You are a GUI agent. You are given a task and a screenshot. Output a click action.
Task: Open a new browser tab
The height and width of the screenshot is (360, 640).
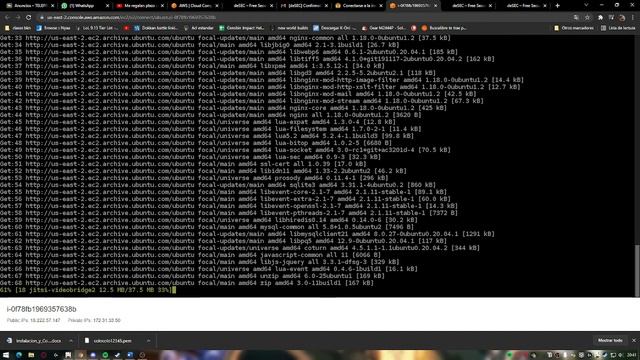(558, 6)
